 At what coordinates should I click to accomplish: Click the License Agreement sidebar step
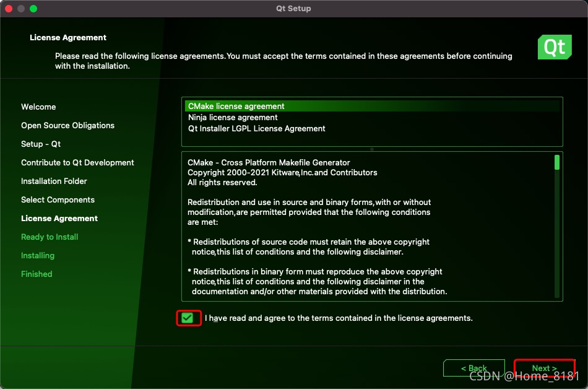coord(59,218)
